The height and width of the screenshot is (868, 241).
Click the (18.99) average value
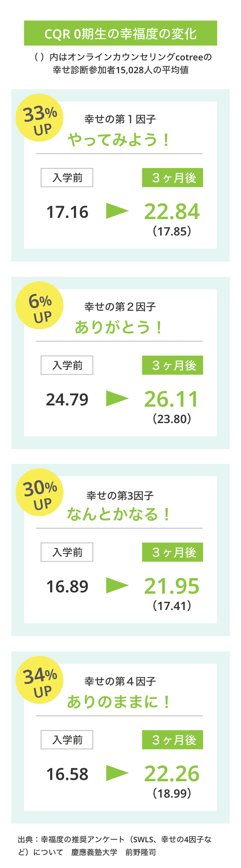point(172,793)
